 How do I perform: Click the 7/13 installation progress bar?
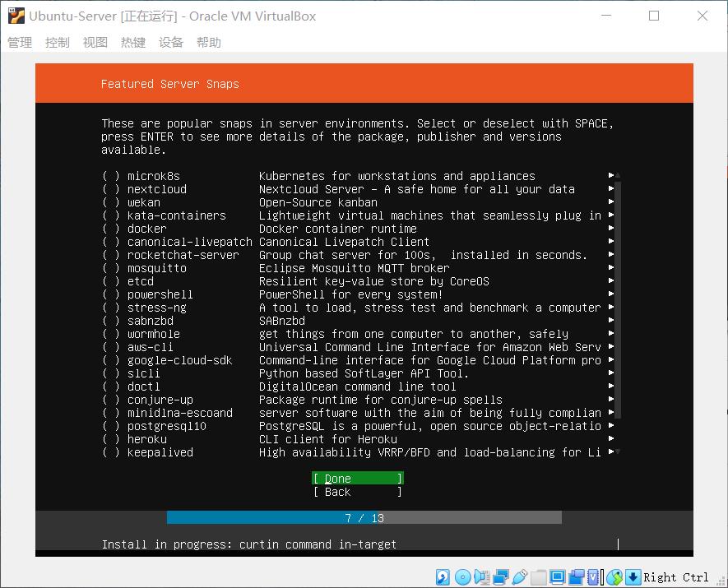point(364,517)
